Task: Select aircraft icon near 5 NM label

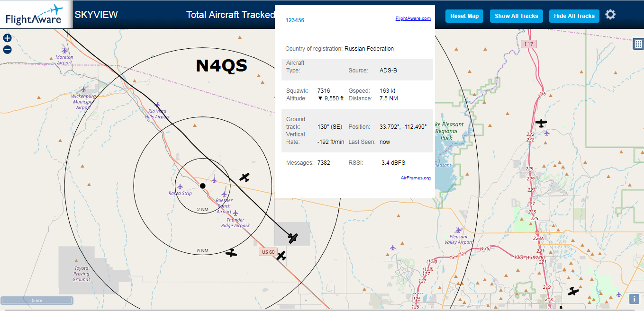Action: (231, 253)
